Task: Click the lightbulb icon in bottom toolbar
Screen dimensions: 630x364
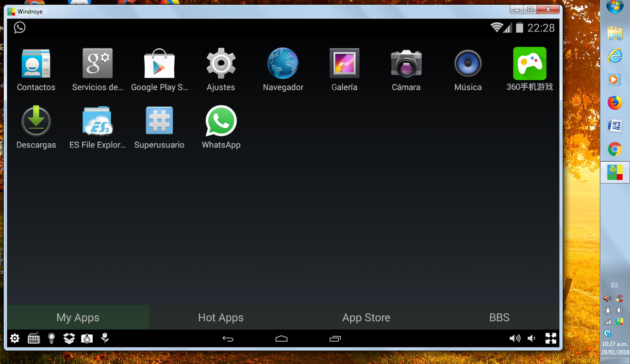Action: click(x=51, y=338)
